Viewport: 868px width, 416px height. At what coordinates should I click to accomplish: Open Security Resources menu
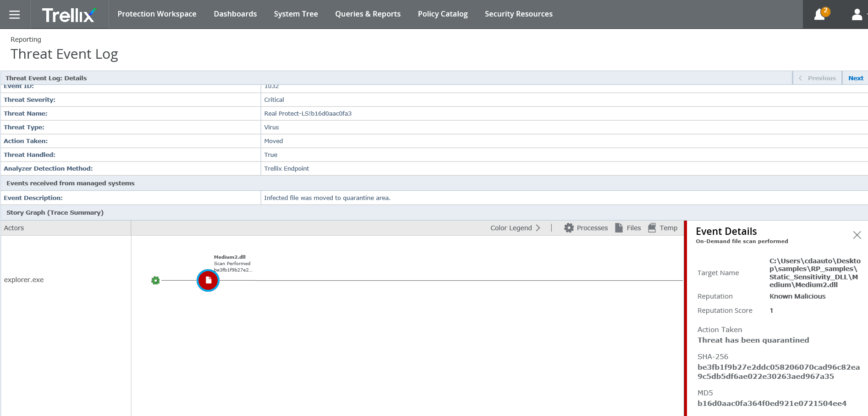[519, 14]
